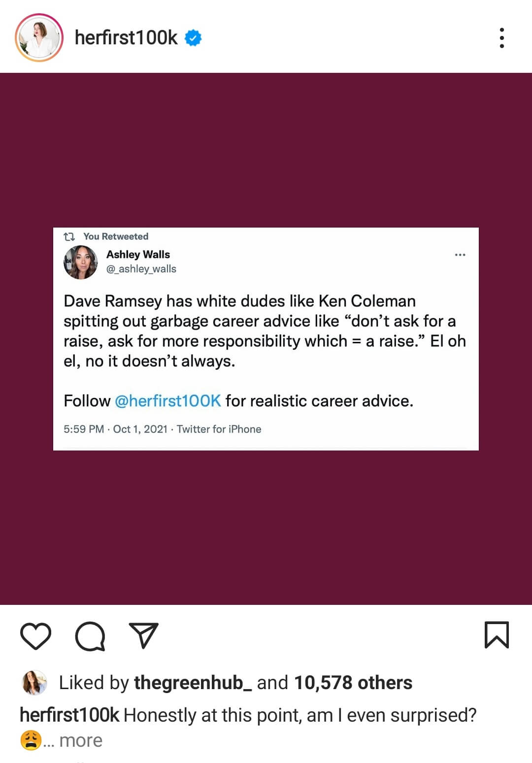The image size is (532, 763).
Task: Open thegreenhub_ profile from the likes line
Action: (x=193, y=683)
